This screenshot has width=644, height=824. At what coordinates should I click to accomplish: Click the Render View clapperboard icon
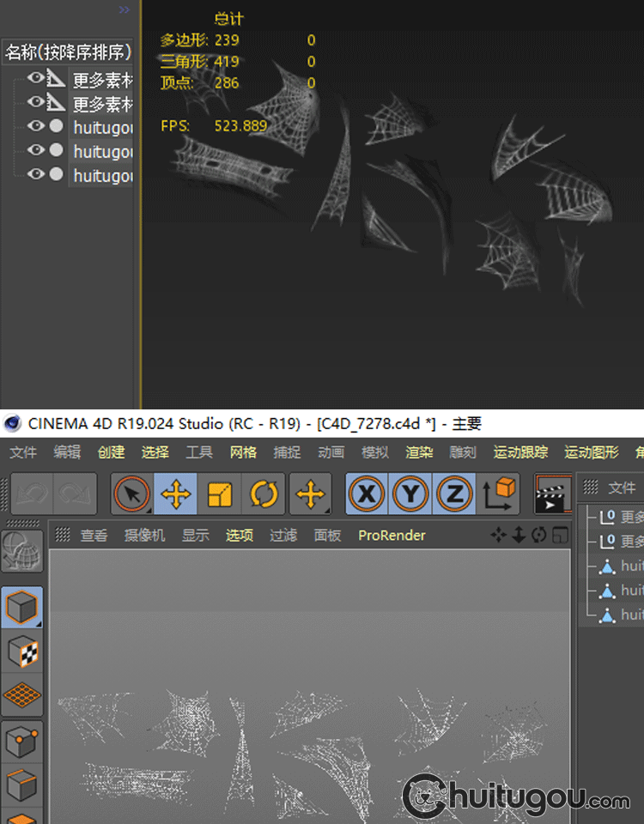552,494
